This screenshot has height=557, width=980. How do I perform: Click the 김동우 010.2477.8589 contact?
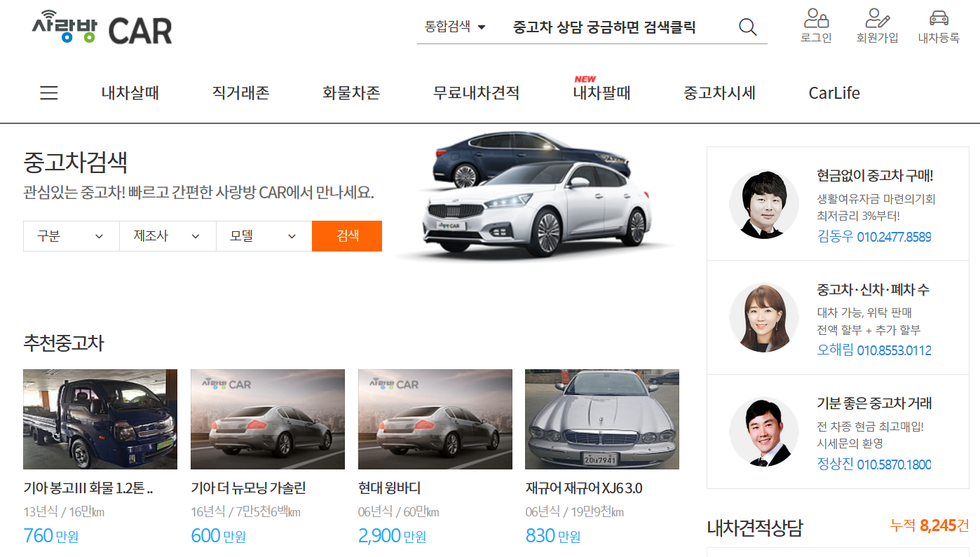pos(874,237)
